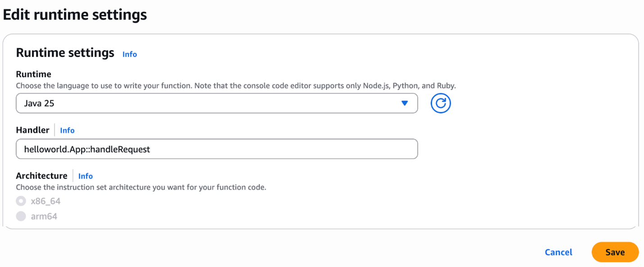Click the arm64 option label text

[44, 216]
